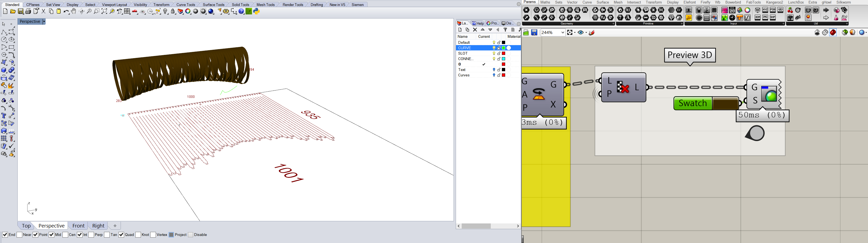
Task: Switch to the Surface Tools toolbar tab
Action: pyautogui.click(x=214, y=5)
